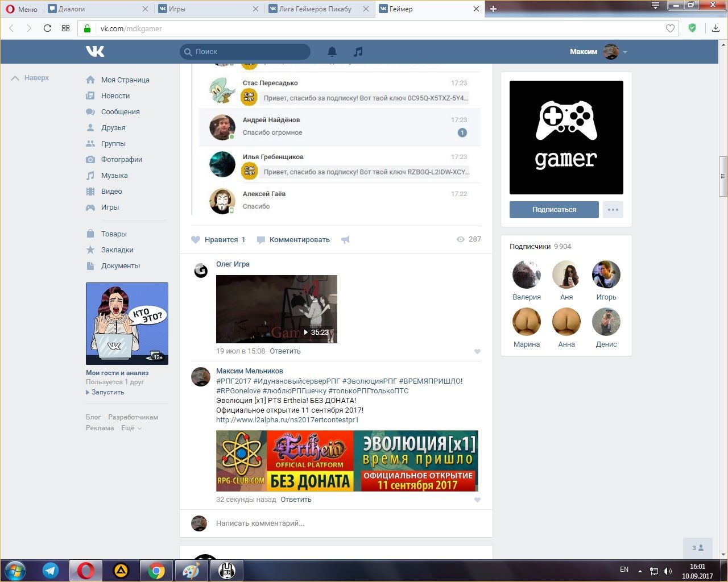This screenshot has height=582, width=728.
Task: Click the star icon beside Закладки
Action: tap(90, 250)
